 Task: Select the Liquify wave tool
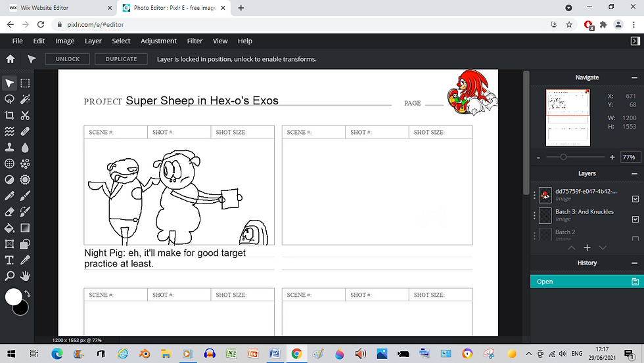point(9,131)
